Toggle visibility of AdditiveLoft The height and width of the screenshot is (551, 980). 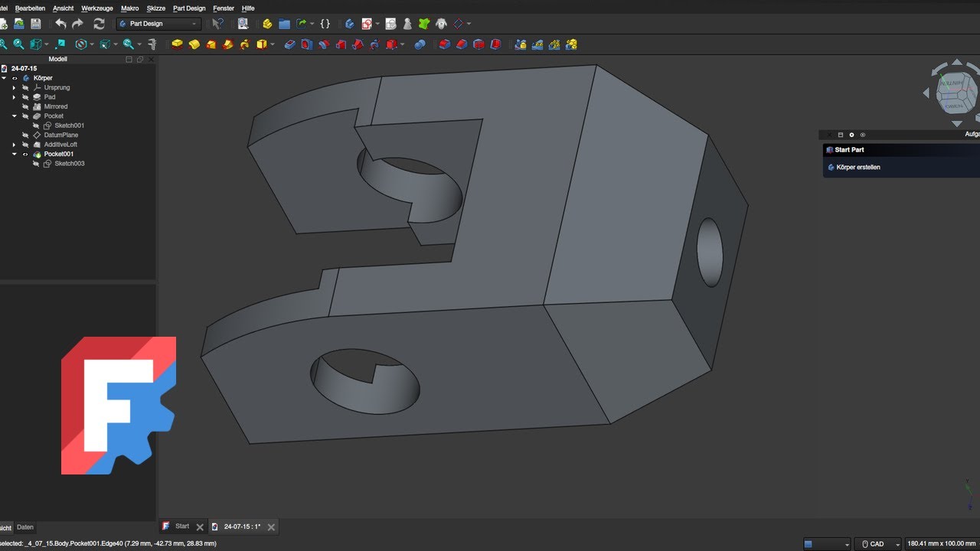25,145
